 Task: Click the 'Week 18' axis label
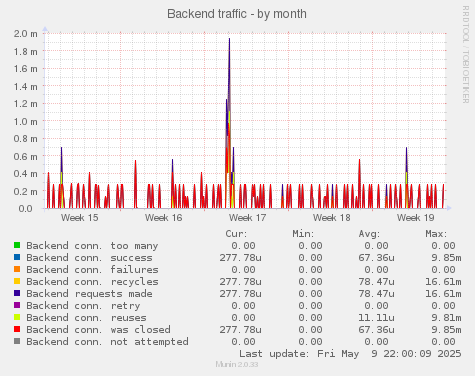tap(332, 218)
